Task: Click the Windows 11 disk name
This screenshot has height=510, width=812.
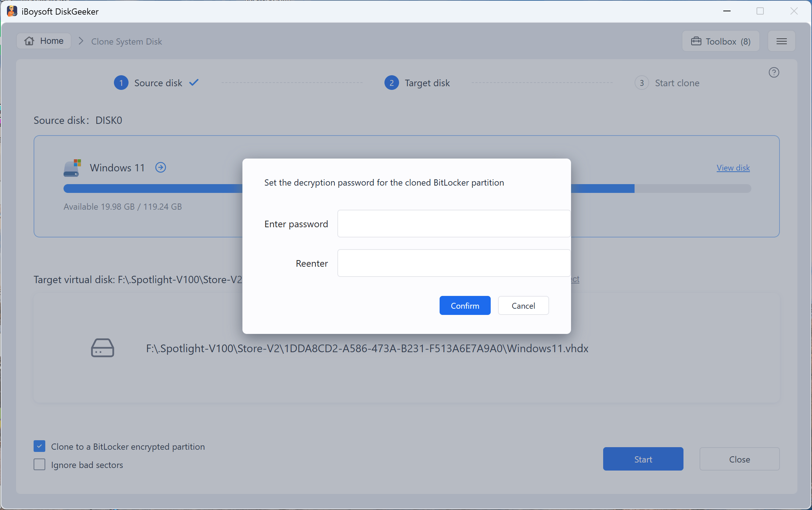Action: pyautogui.click(x=117, y=168)
